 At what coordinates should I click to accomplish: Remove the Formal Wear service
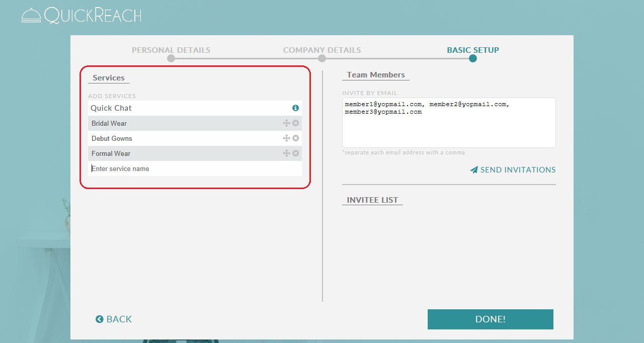295,153
